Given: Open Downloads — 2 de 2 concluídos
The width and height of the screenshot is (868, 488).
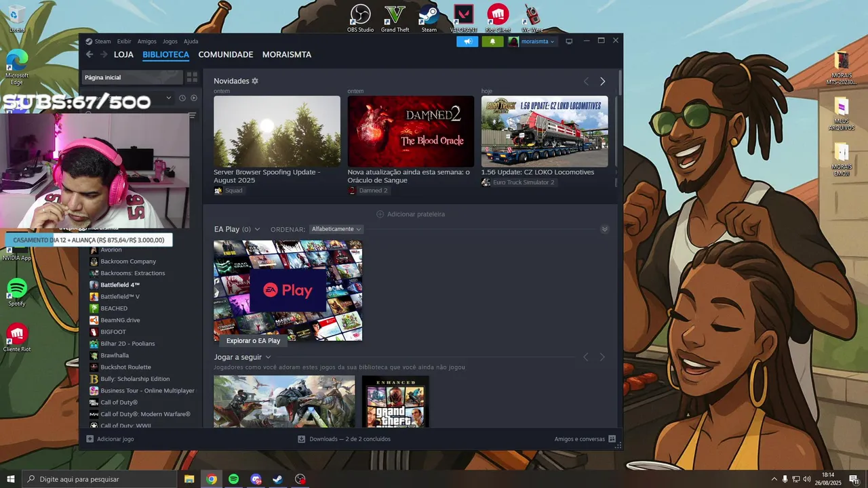Looking at the screenshot, I should (350, 439).
